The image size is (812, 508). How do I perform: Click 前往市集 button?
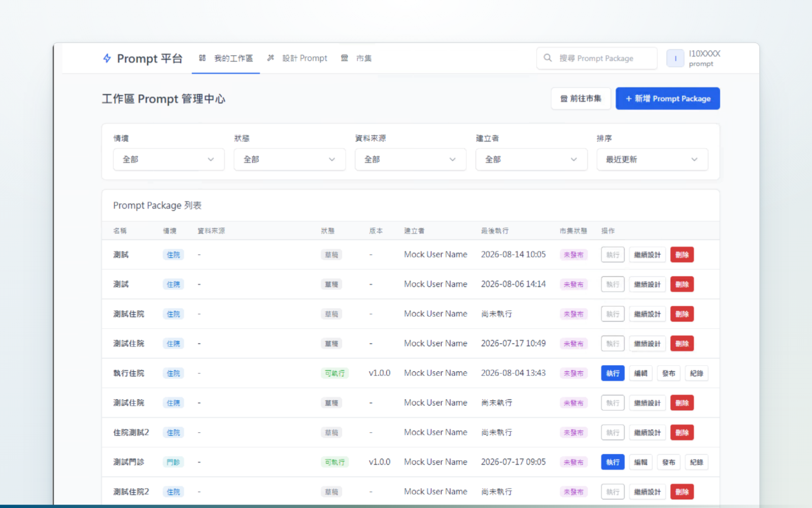(x=581, y=99)
